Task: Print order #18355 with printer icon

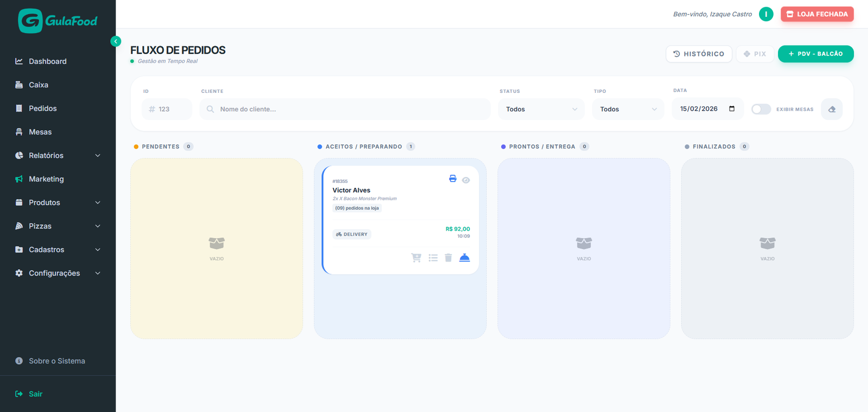Action: coord(452,179)
